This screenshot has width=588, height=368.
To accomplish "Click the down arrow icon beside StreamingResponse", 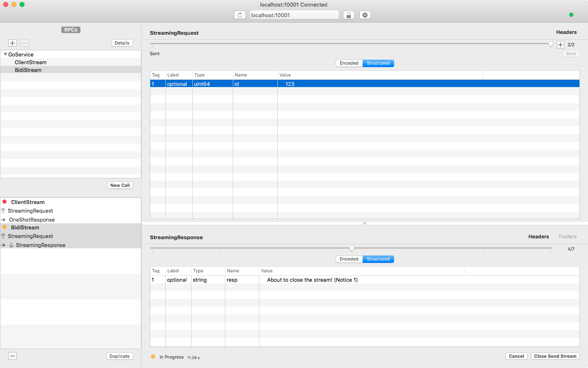I will 11,245.
